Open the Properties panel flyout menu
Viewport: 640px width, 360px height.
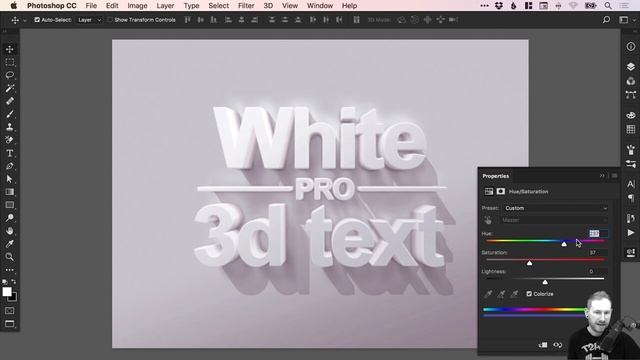(x=614, y=176)
